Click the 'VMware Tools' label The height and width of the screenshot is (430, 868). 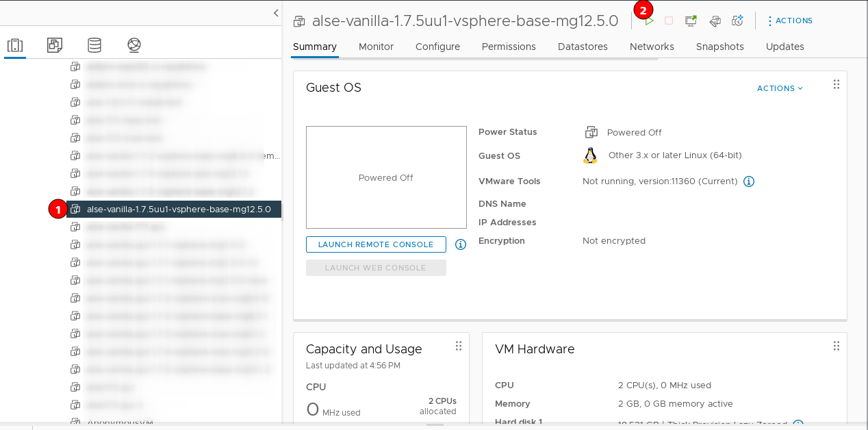coord(509,181)
